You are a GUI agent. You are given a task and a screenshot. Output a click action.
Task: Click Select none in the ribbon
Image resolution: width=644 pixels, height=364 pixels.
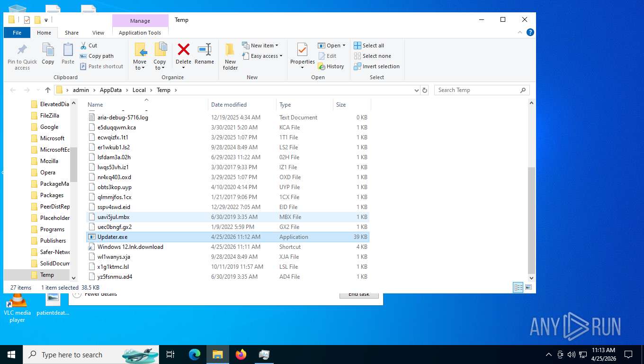tap(372, 56)
